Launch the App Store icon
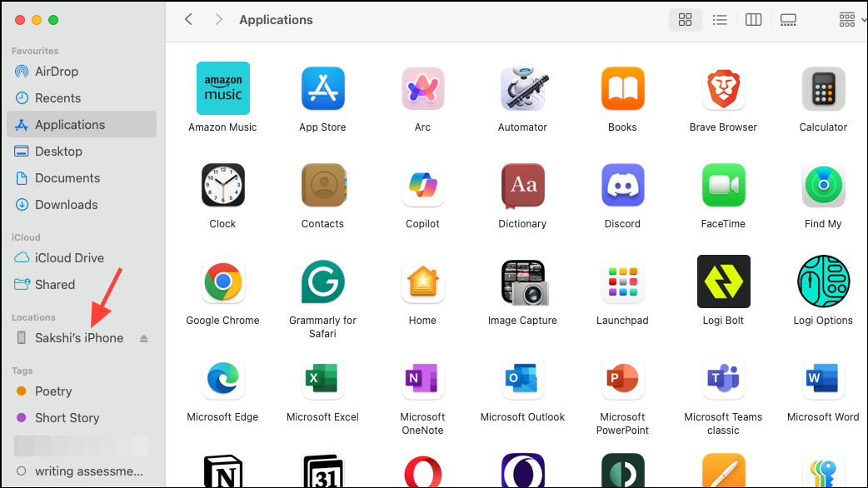 point(322,88)
